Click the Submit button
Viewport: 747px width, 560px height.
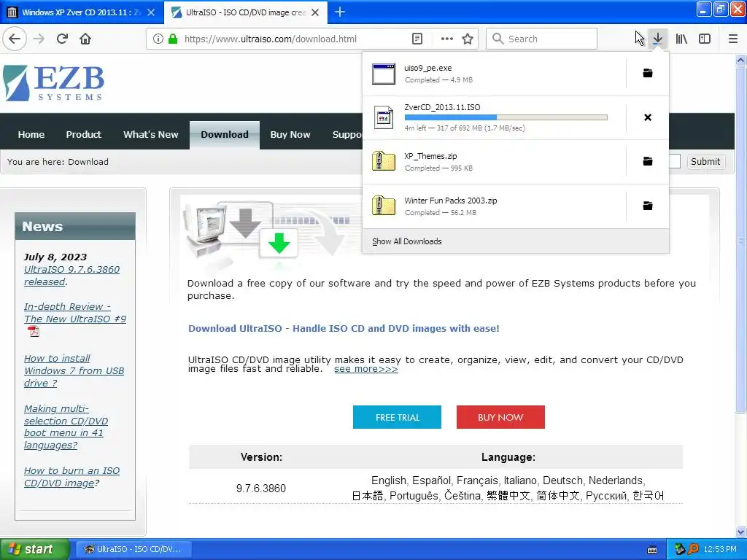pos(705,161)
